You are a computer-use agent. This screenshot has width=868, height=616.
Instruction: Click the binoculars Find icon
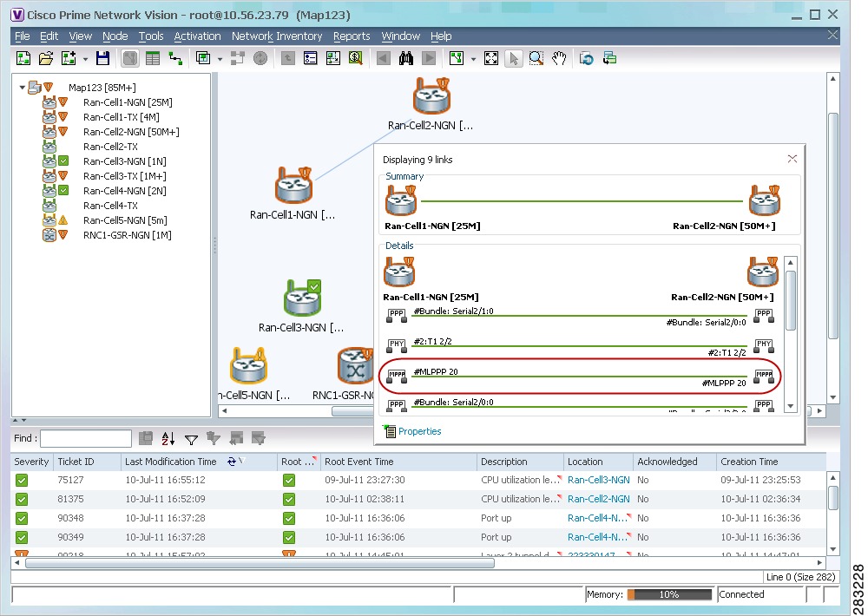pos(406,58)
